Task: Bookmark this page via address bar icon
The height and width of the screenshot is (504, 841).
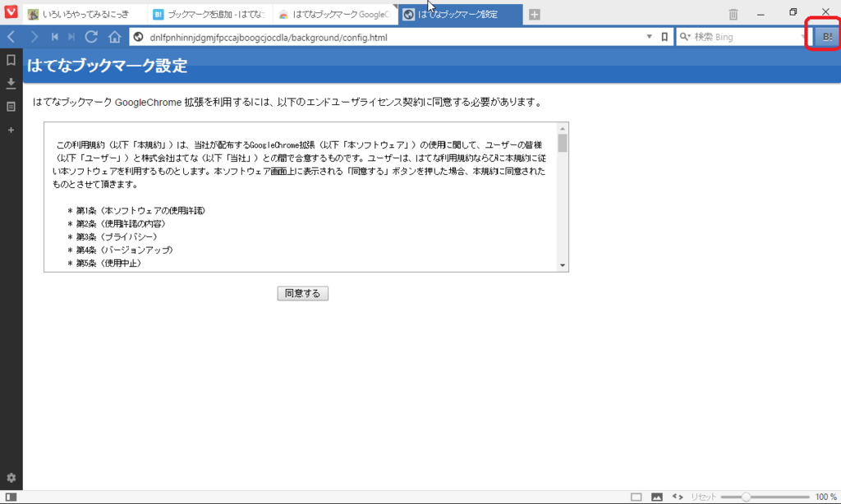Action: [664, 37]
